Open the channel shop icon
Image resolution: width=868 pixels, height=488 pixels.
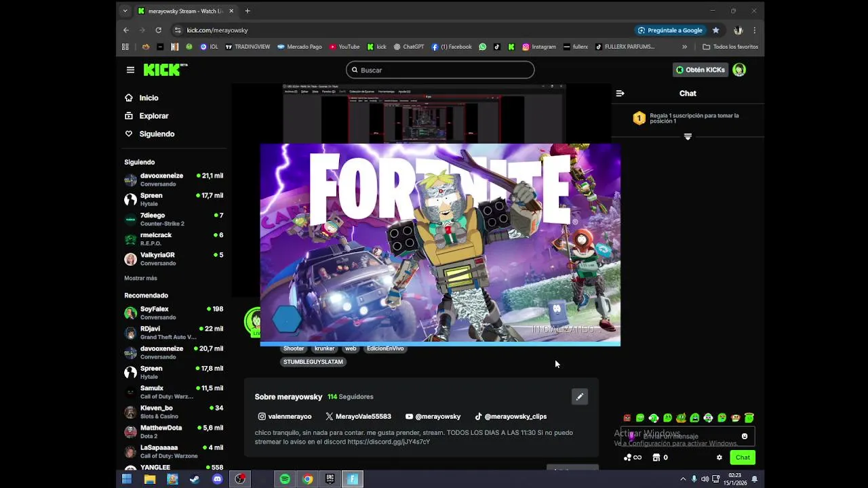(656, 457)
